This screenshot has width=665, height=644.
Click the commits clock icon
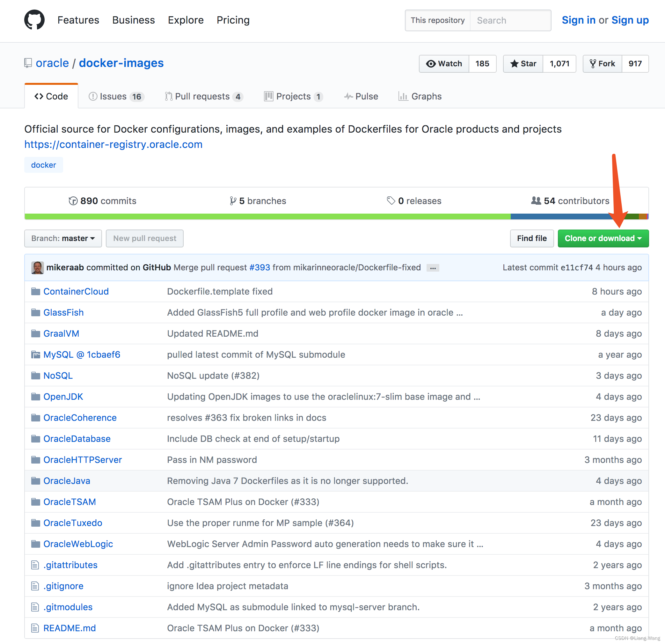(x=73, y=201)
